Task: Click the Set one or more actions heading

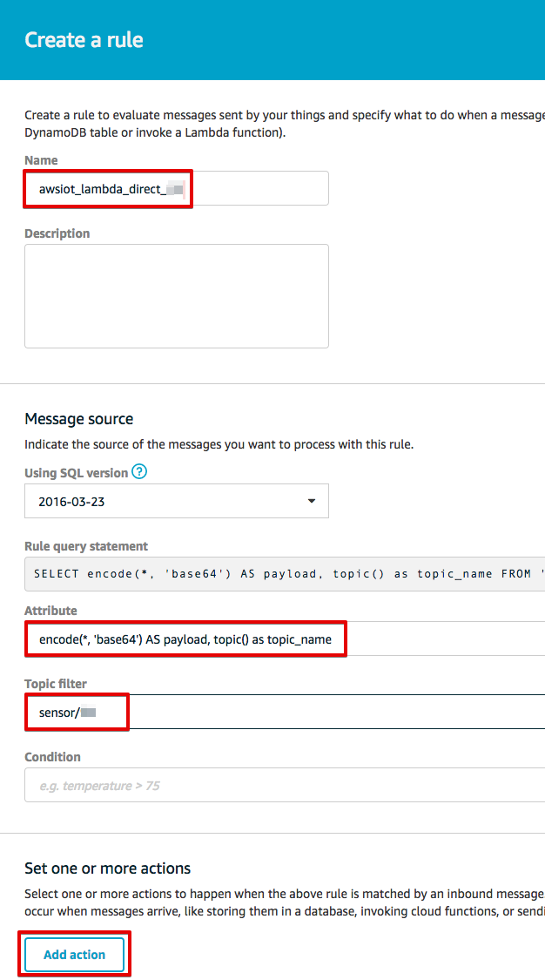Action: point(107,868)
